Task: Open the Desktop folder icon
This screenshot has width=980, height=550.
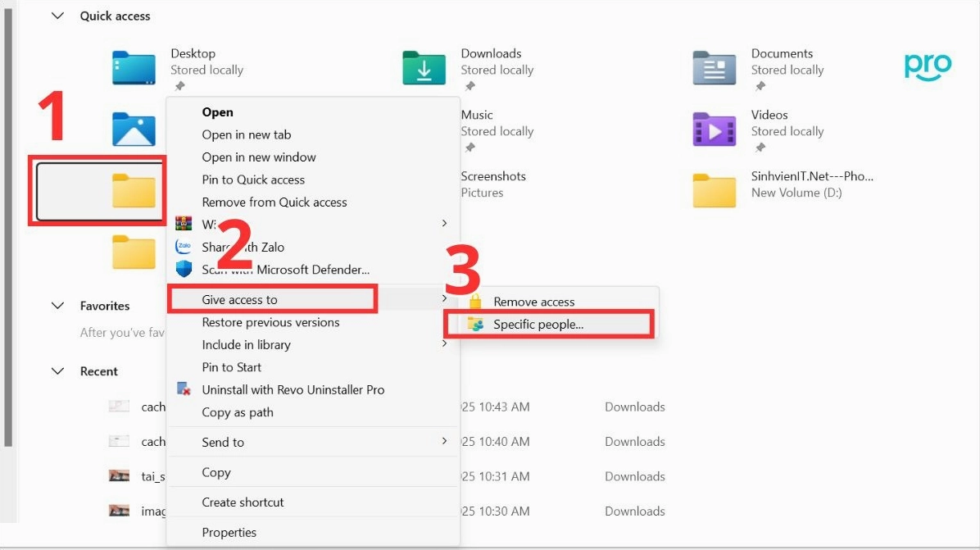Action: (134, 69)
